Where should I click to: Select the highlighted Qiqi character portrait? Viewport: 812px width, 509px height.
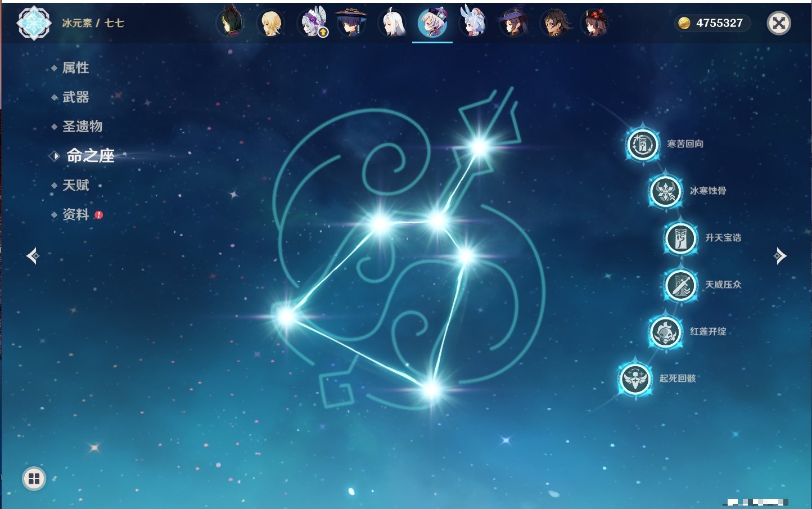click(432, 23)
